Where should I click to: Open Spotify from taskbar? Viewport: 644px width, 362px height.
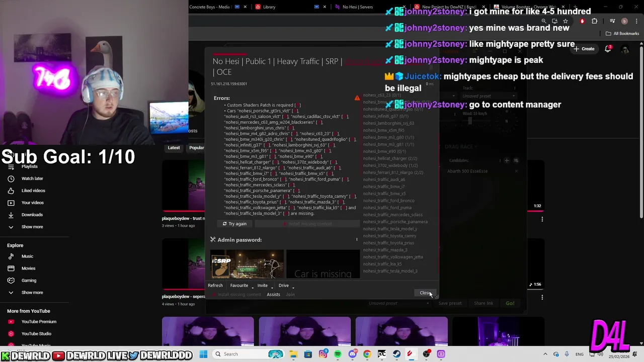click(338, 354)
